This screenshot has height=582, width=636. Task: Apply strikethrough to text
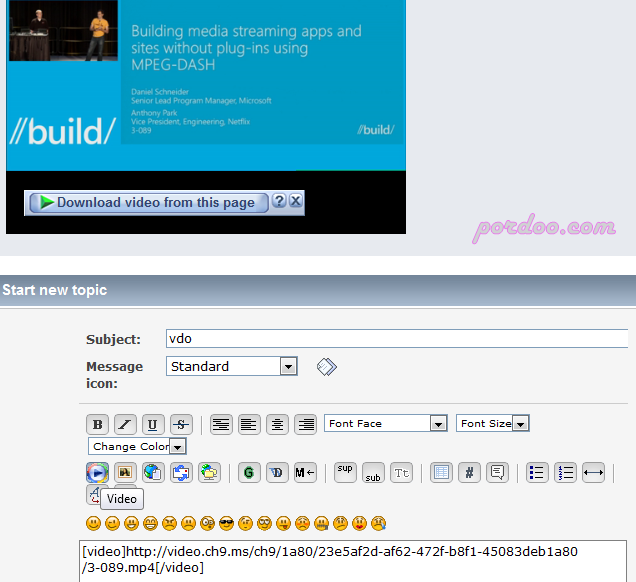coord(181,424)
